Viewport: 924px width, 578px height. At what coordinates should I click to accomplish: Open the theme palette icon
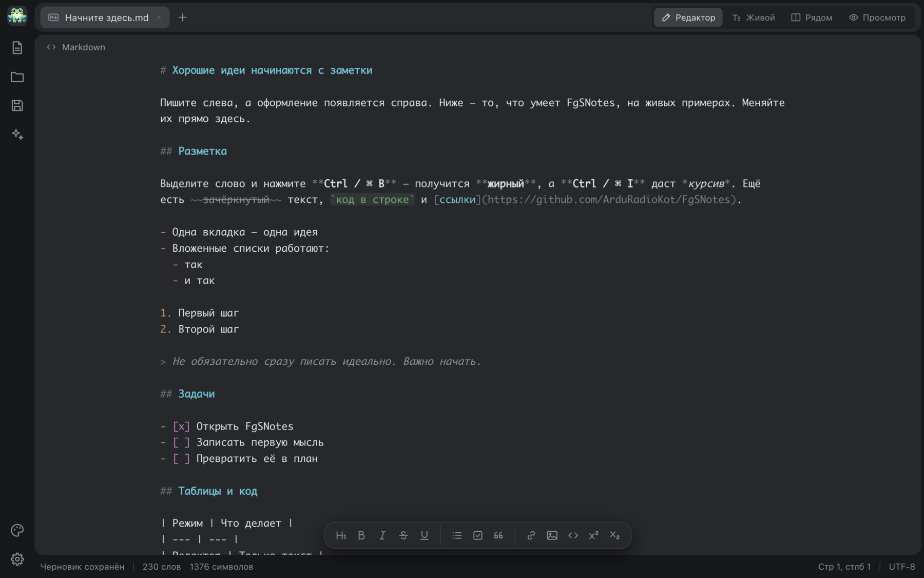click(x=17, y=530)
